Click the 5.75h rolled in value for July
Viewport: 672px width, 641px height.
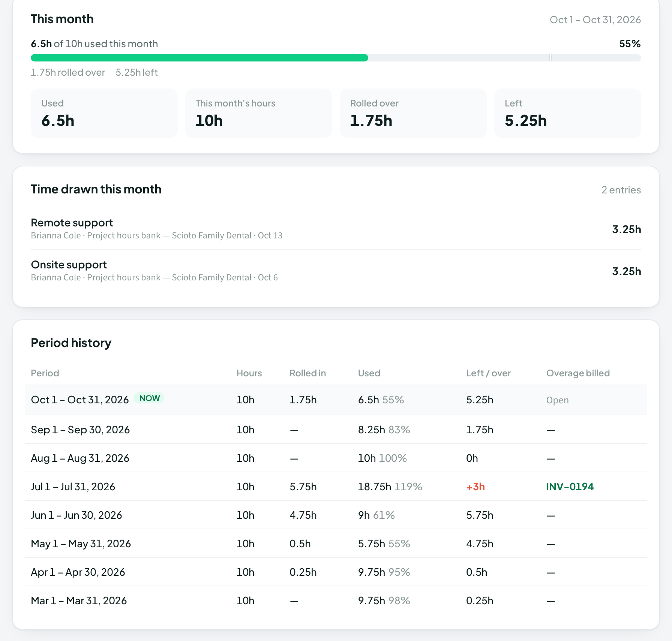click(x=303, y=487)
